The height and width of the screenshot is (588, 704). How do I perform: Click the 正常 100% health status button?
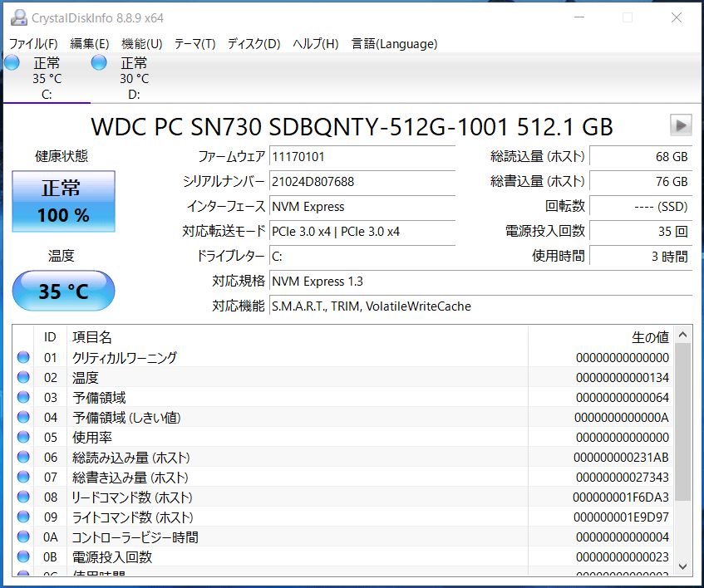click(63, 201)
